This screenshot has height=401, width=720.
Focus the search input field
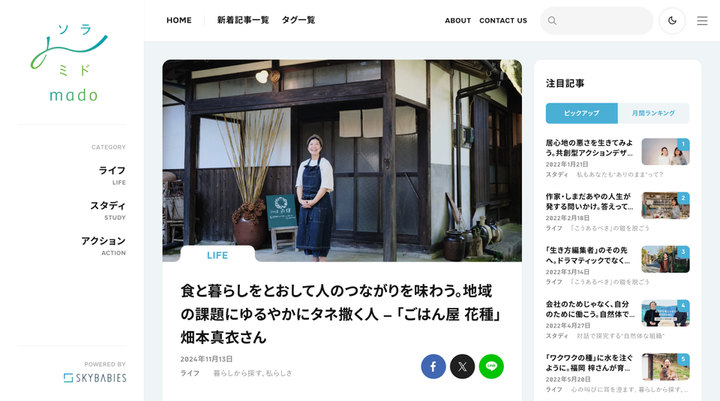tap(596, 21)
